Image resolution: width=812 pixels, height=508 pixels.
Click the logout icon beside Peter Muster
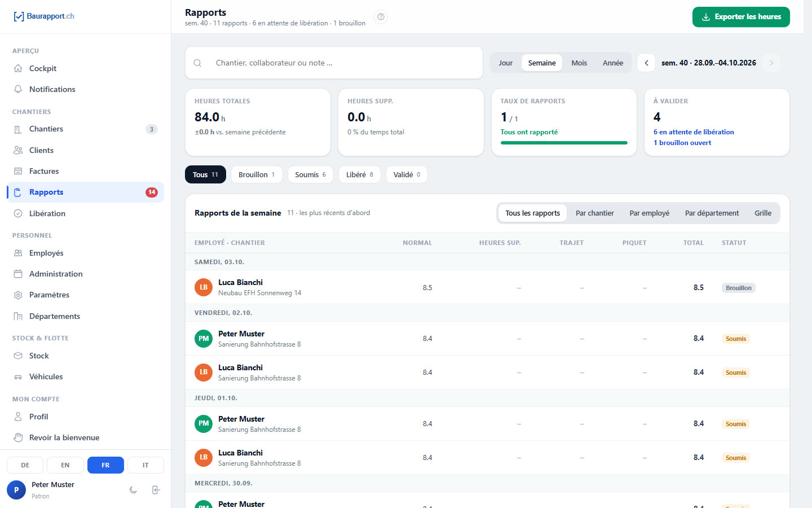point(156,490)
